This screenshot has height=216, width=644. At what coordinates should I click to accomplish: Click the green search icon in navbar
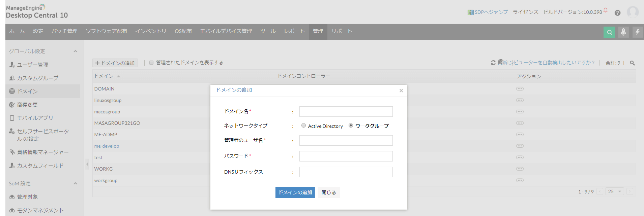(x=609, y=32)
